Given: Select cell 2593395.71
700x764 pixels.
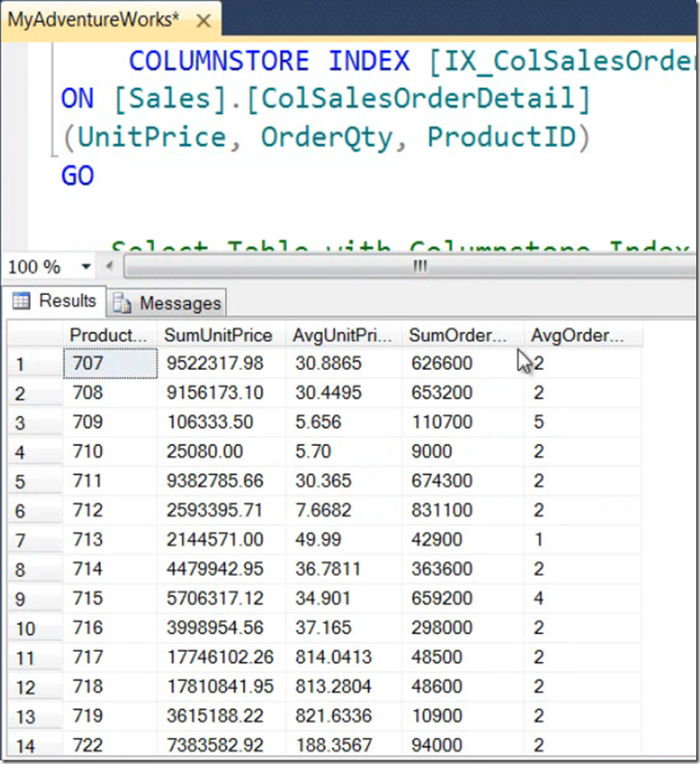Looking at the screenshot, I should 222,510.
